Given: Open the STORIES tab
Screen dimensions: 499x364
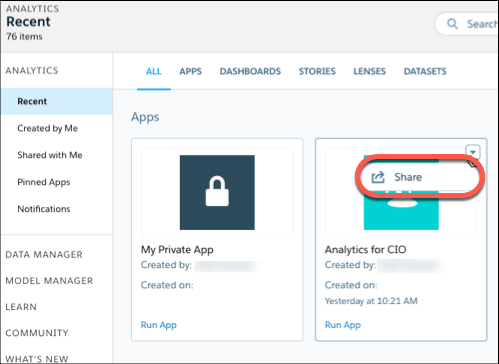Looking at the screenshot, I should 317,71.
